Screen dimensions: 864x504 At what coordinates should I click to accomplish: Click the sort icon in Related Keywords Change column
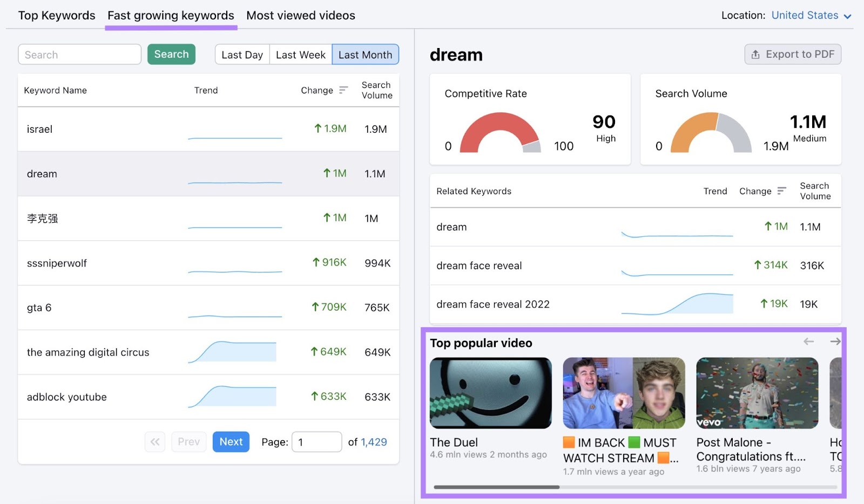[x=781, y=191]
